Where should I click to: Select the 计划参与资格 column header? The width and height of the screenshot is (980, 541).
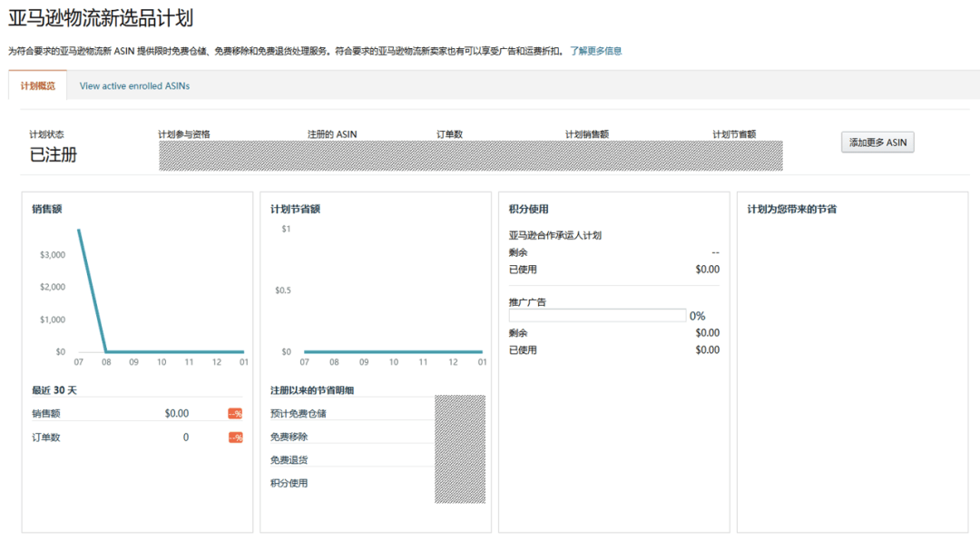[183, 134]
